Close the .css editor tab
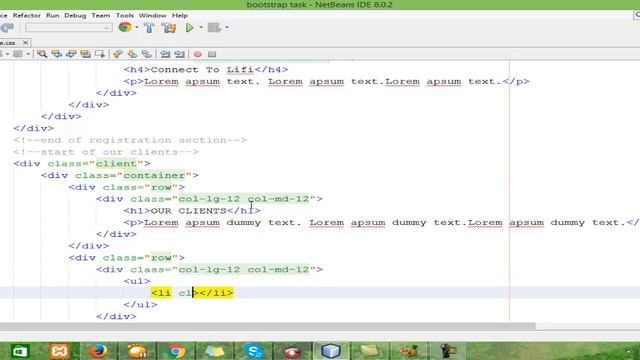The width and height of the screenshot is (640, 360). pyautogui.click(x=25, y=42)
